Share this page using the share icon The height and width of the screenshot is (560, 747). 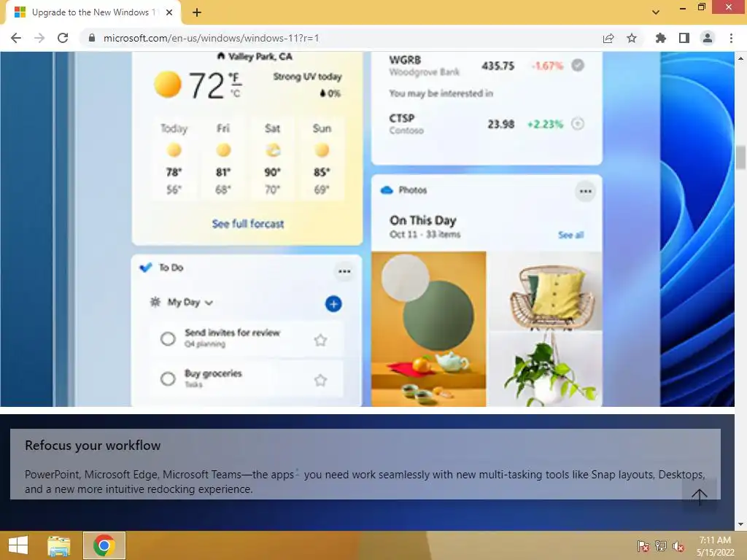(x=608, y=38)
